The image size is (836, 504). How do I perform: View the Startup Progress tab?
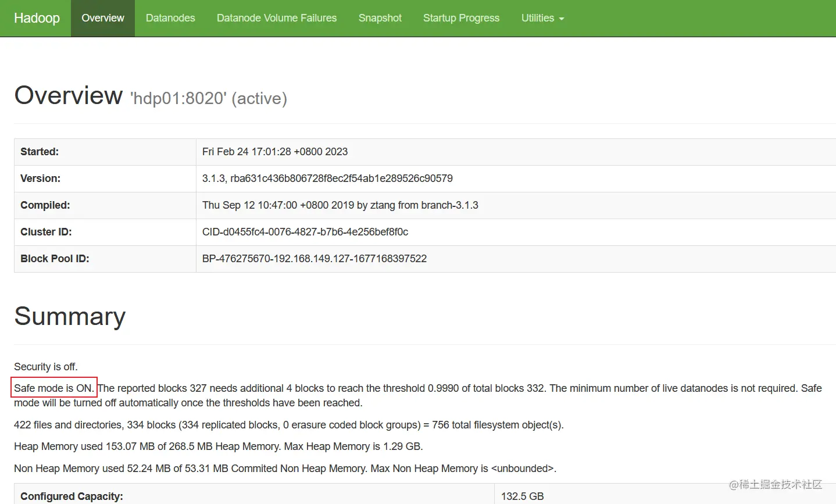point(461,18)
